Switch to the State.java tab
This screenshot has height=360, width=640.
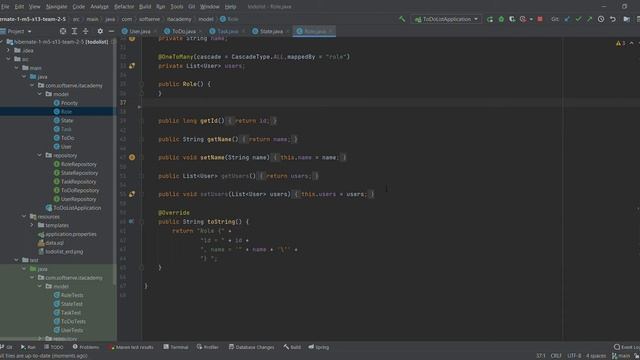(x=271, y=31)
